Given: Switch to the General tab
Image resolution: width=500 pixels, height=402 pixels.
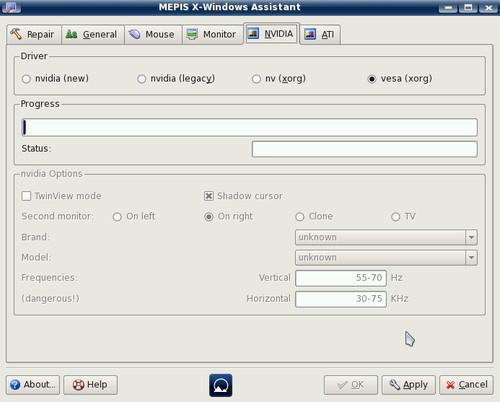Looking at the screenshot, I should pyautogui.click(x=93, y=34).
